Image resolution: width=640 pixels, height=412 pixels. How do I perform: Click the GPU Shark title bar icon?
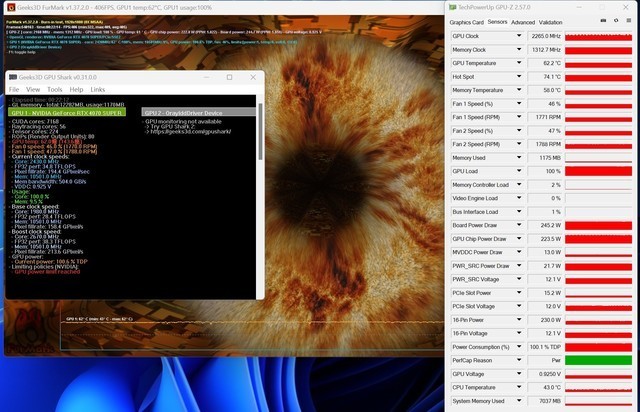[14, 77]
